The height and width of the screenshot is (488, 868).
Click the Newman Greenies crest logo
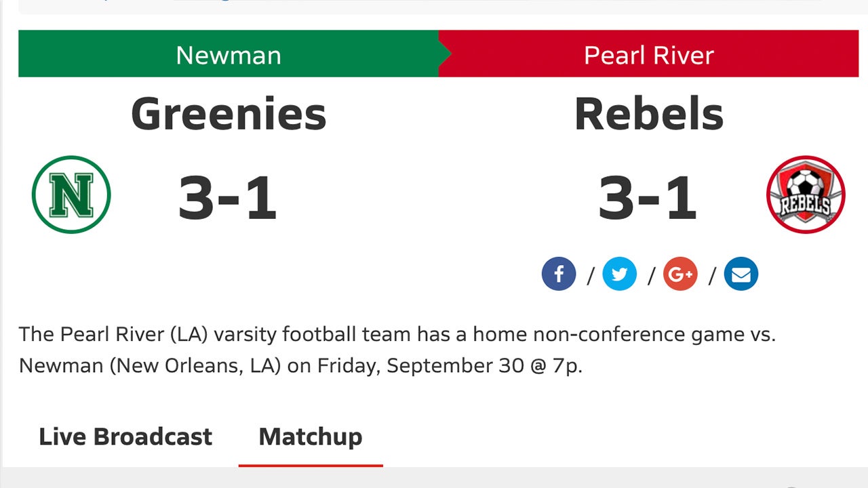71,195
